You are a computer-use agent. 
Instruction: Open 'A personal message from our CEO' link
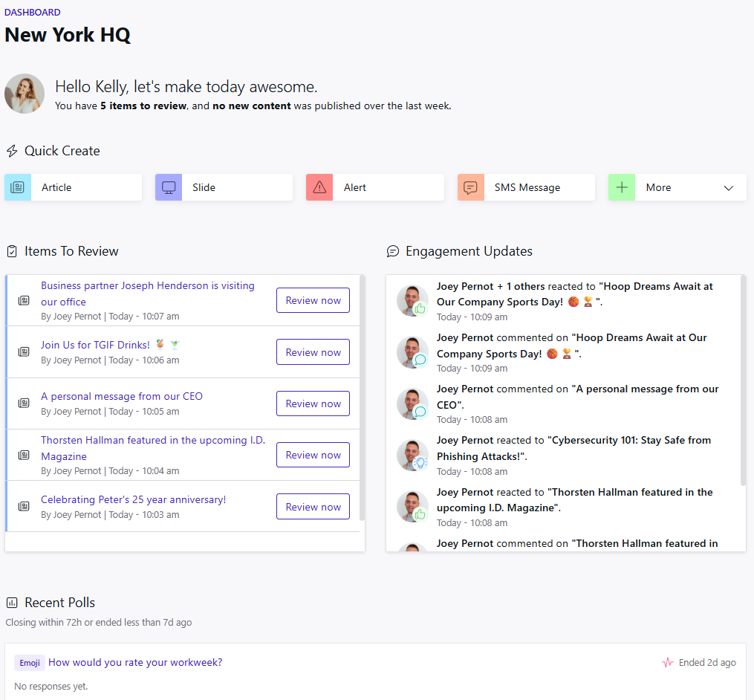[x=121, y=396]
